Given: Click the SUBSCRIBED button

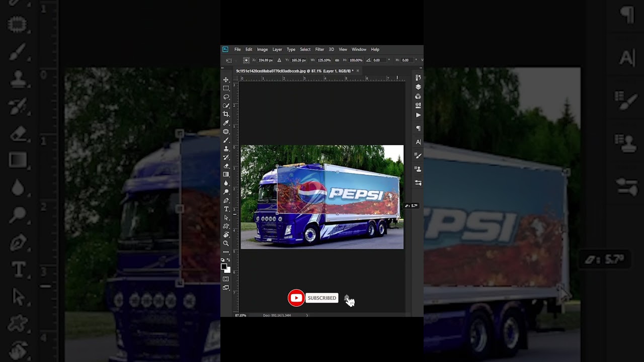Looking at the screenshot, I should pos(322,298).
